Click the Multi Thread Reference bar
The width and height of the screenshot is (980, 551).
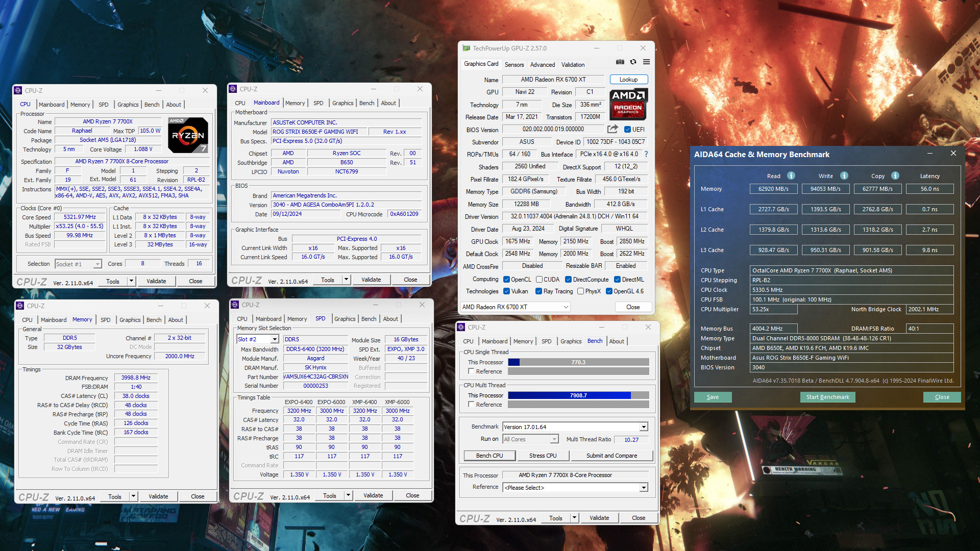pyautogui.click(x=578, y=405)
